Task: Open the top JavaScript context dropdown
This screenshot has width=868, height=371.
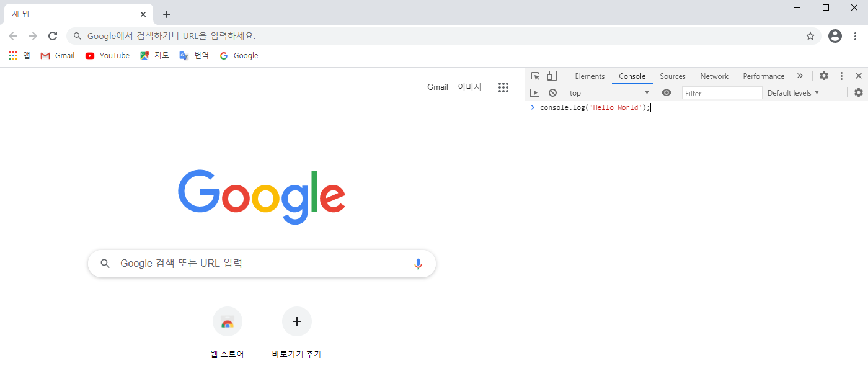Action: click(609, 92)
